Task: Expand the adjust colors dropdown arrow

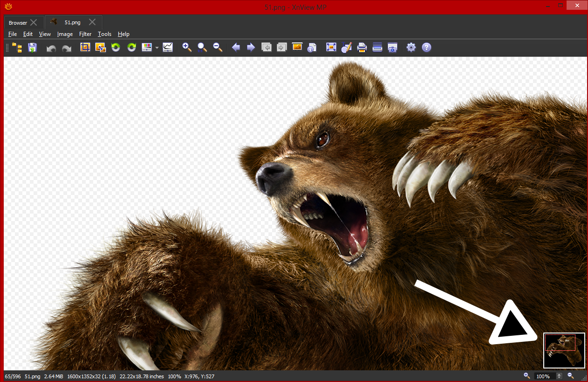Action: click(x=157, y=48)
